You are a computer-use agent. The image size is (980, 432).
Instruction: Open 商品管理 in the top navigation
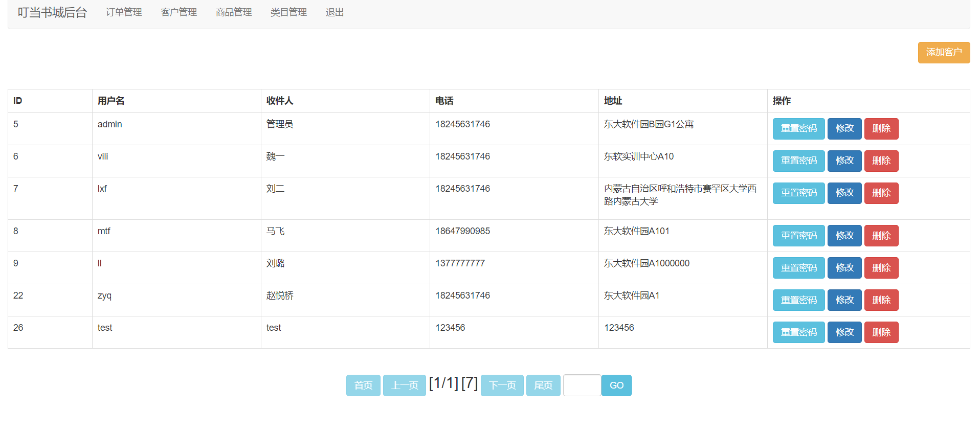click(x=234, y=12)
